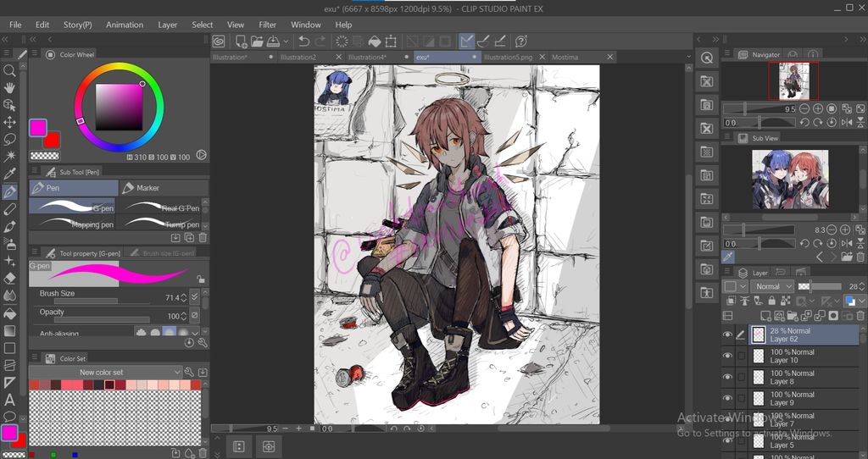Open the Animation menu

click(125, 25)
